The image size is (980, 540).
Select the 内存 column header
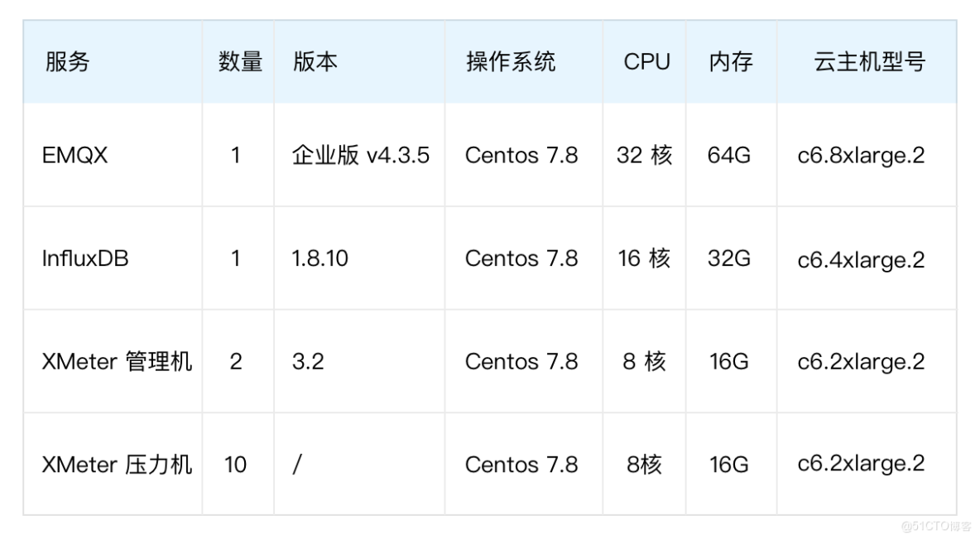[731, 62]
